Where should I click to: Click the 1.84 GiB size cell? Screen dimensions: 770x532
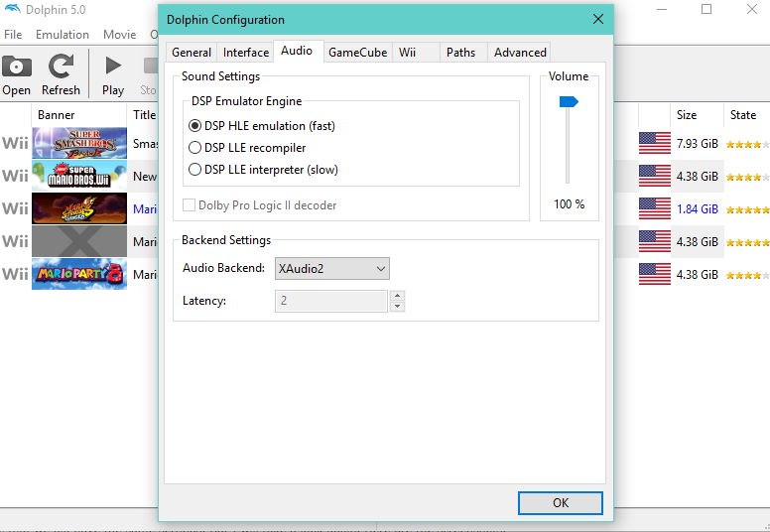(x=698, y=209)
